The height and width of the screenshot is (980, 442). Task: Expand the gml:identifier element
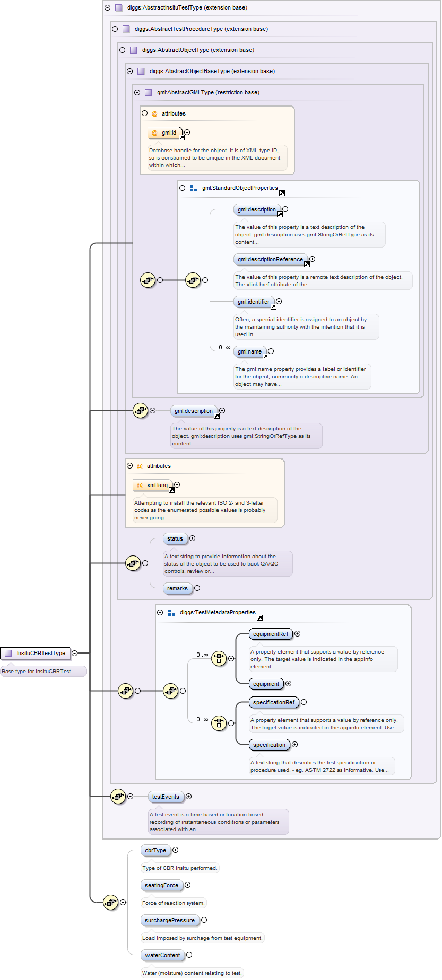[279, 302]
